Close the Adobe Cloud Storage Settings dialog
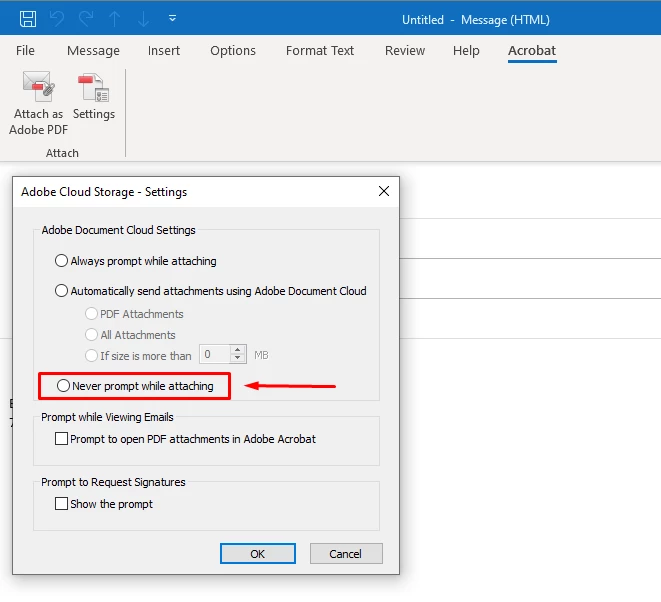The height and width of the screenshot is (602, 661). pyautogui.click(x=384, y=191)
